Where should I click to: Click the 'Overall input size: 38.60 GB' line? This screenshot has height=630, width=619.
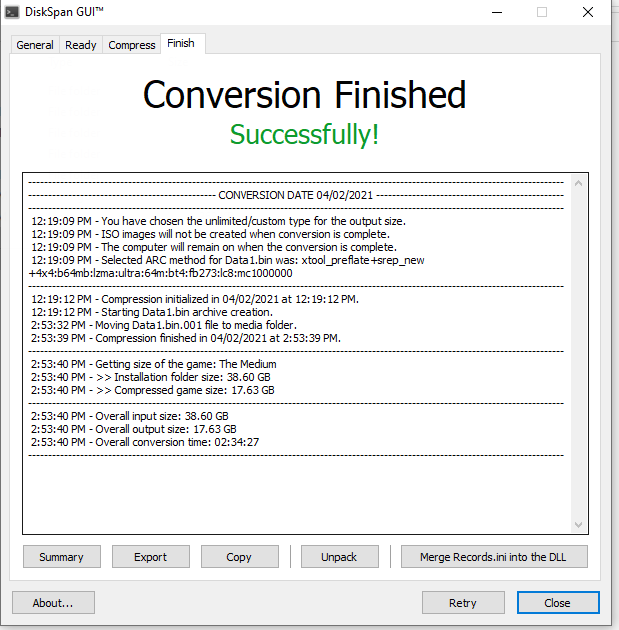pyautogui.click(x=130, y=416)
